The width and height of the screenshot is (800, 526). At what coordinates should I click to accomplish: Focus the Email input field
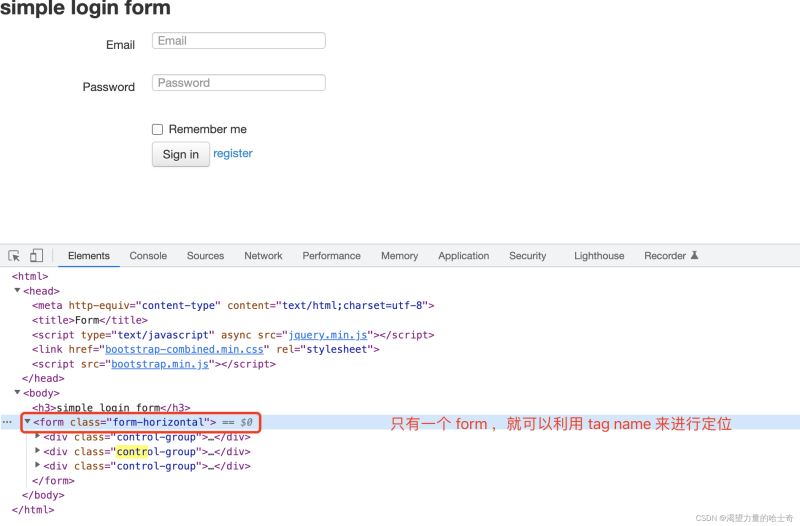(x=239, y=41)
